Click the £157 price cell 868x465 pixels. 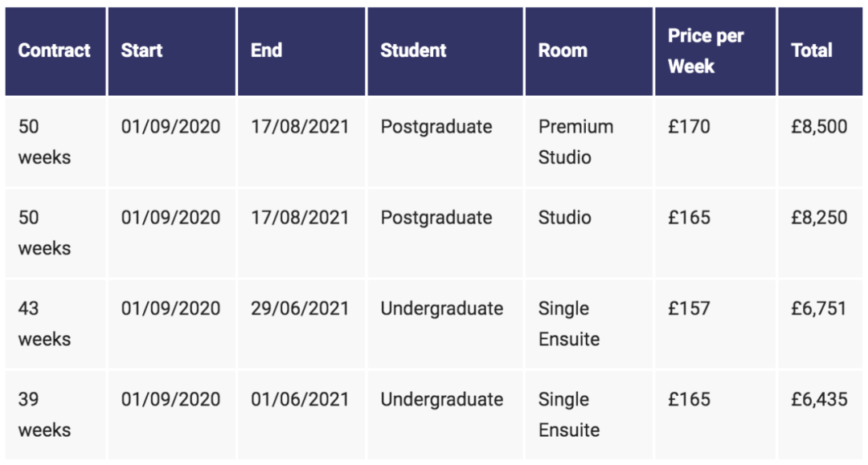(715, 324)
